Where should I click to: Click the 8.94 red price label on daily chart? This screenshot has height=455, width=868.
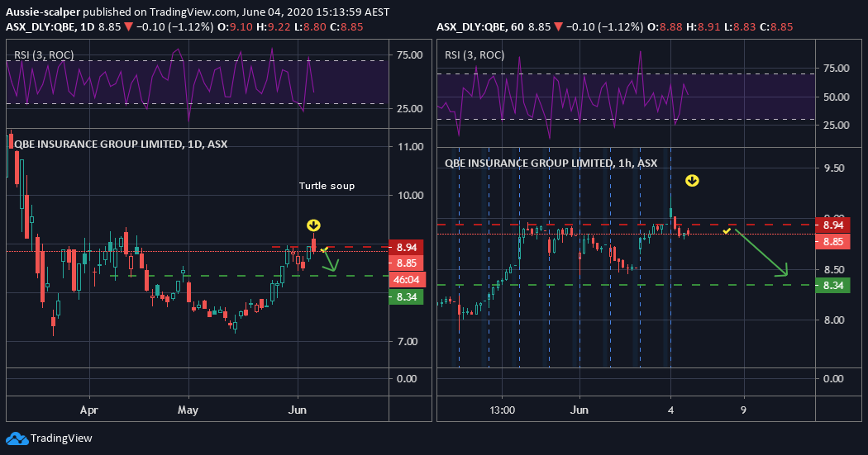coord(407,247)
